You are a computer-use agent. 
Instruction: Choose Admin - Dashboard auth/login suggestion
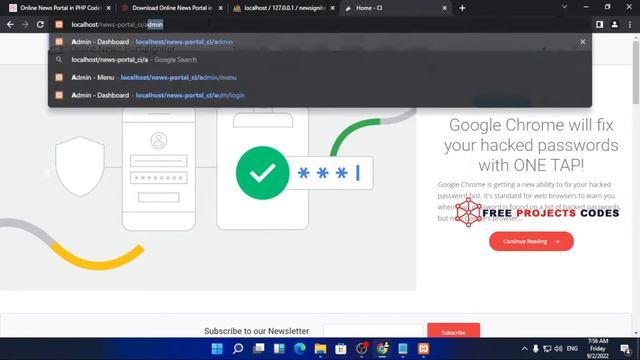(x=320, y=95)
